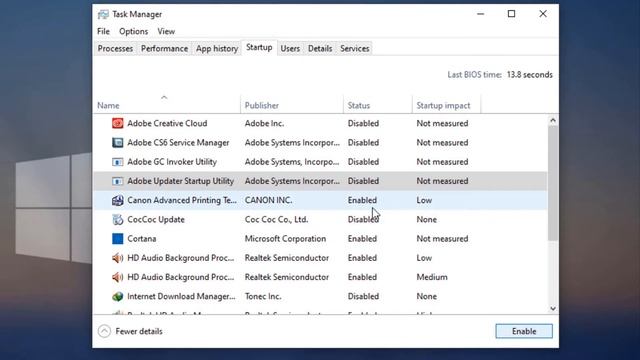Image resolution: width=640 pixels, height=360 pixels.
Task: Click the CocCoc Update icon
Action: pos(118,220)
